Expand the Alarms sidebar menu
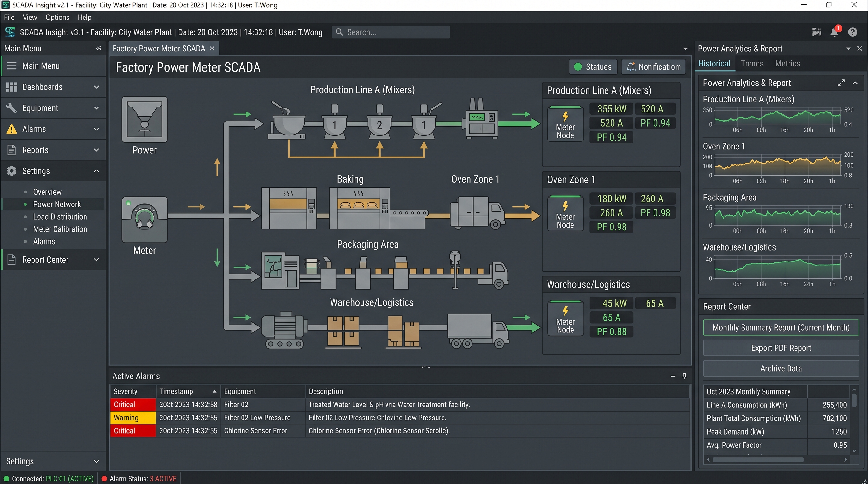The image size is (868, 484). click(x=54, y=129)
